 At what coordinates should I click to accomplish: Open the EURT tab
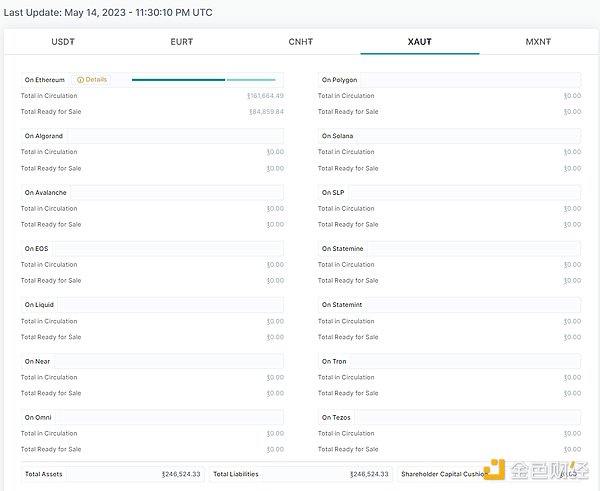coord(181,42)
